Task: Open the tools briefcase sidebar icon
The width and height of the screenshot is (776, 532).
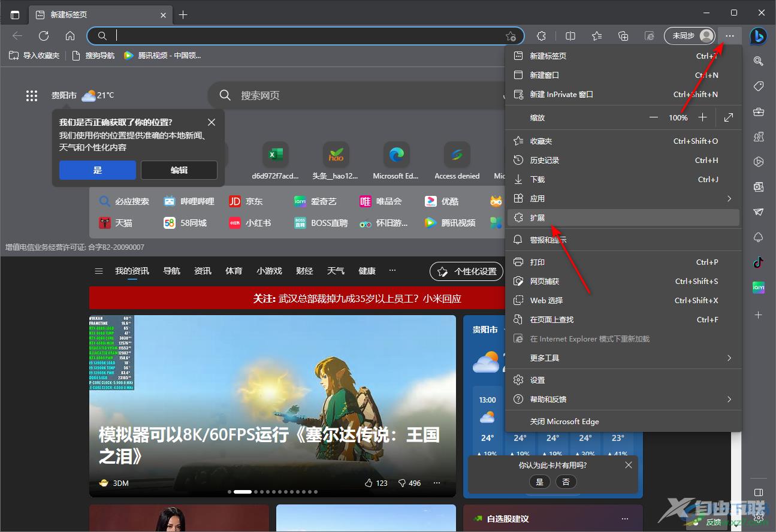Action: [758, 112]
